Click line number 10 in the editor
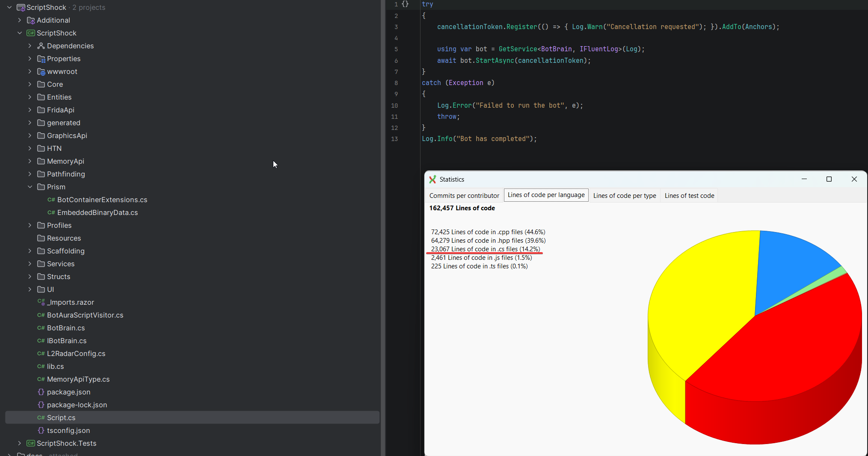 (x=395, y=106)
